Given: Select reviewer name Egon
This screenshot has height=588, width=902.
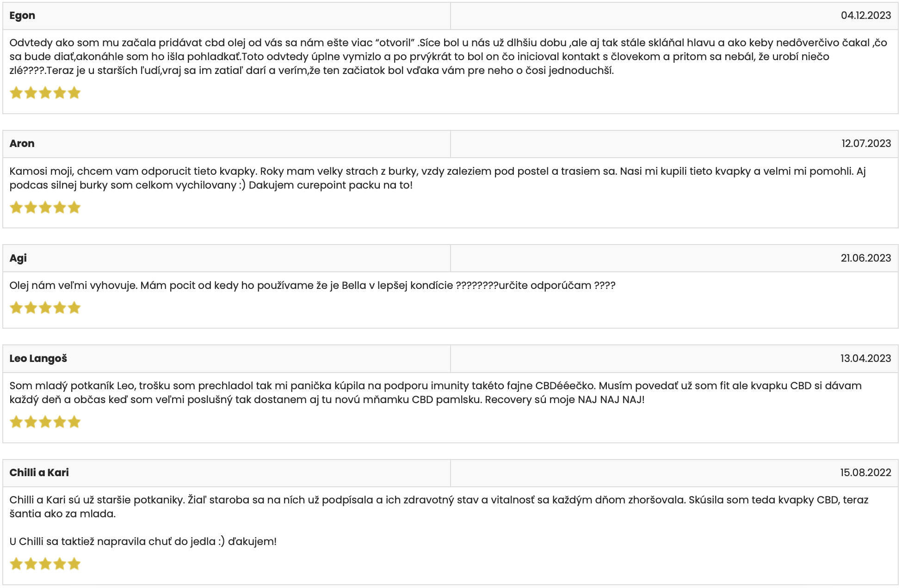Looking at the screenshot, I should pos(22,16).
